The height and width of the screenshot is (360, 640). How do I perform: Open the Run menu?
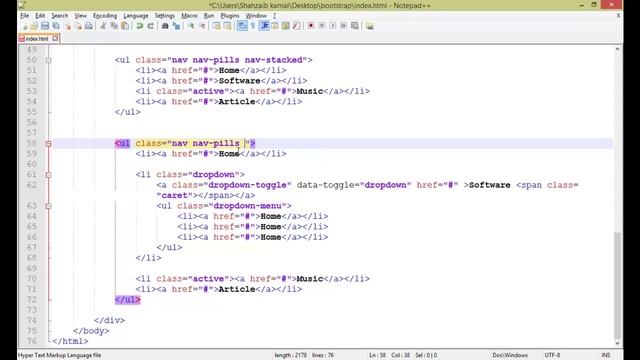point(209,16)
